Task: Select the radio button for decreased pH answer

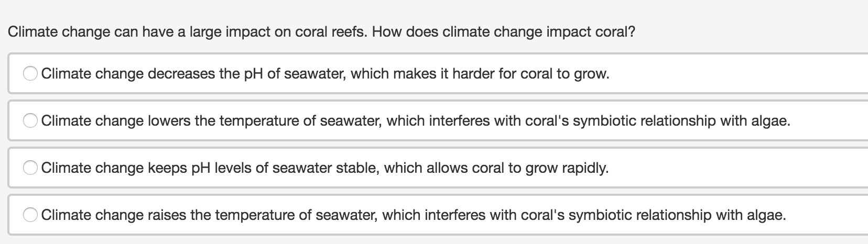Action: 30,74
